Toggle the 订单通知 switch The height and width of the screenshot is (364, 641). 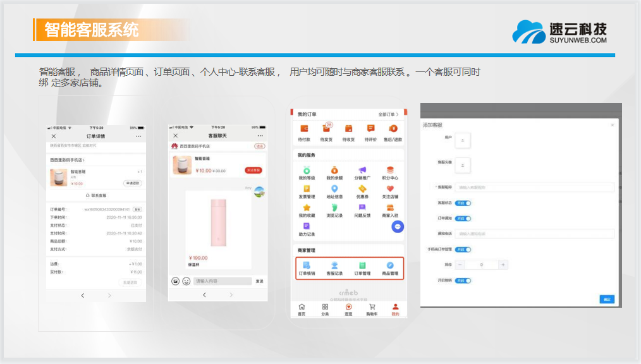(463, 219)
